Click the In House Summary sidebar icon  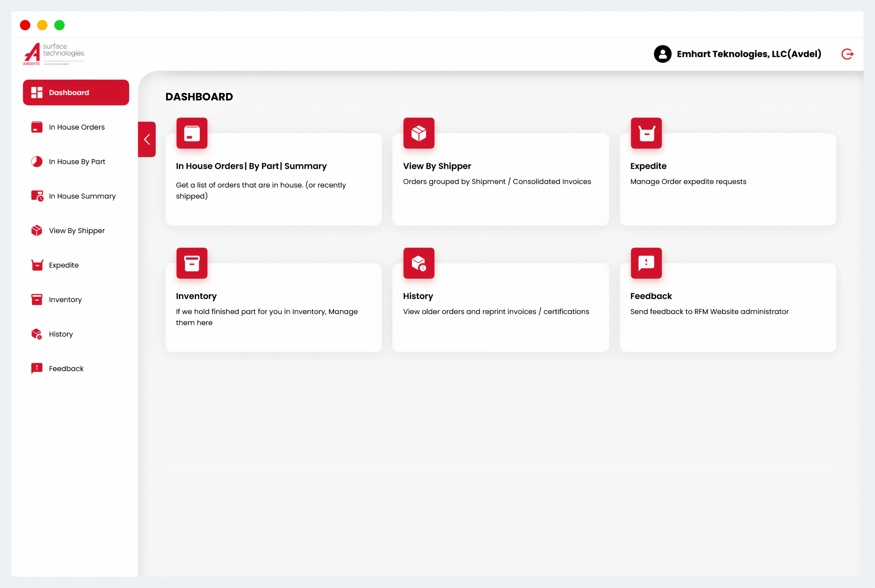(37, 196)
